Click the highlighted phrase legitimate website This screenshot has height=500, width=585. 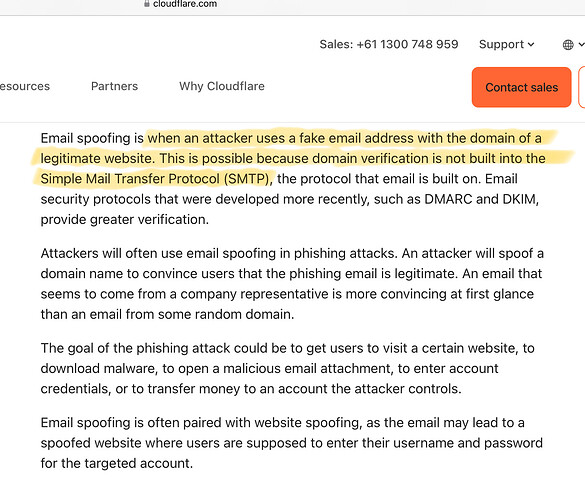point(97,159)
